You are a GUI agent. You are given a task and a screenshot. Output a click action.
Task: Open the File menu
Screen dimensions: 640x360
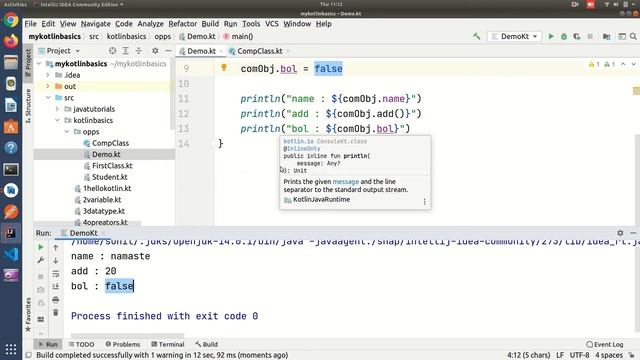31,24
